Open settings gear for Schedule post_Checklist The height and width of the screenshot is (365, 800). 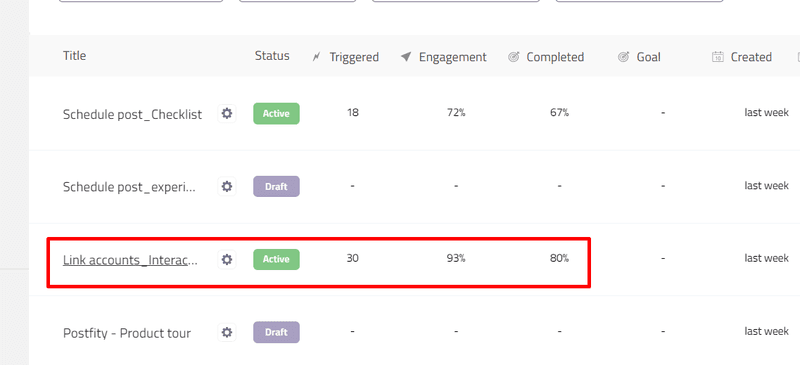pyautogui.click(x=227, y=113)
